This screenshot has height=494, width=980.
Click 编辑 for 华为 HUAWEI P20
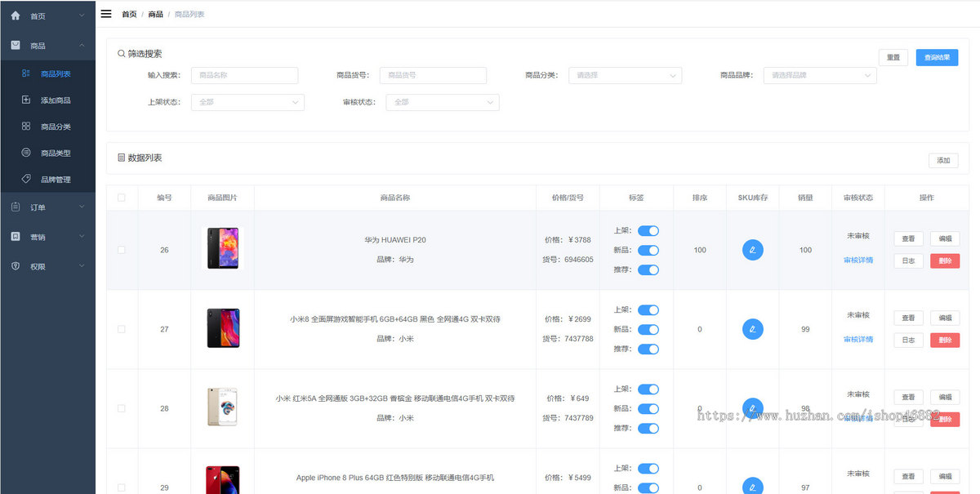[945, 238]
